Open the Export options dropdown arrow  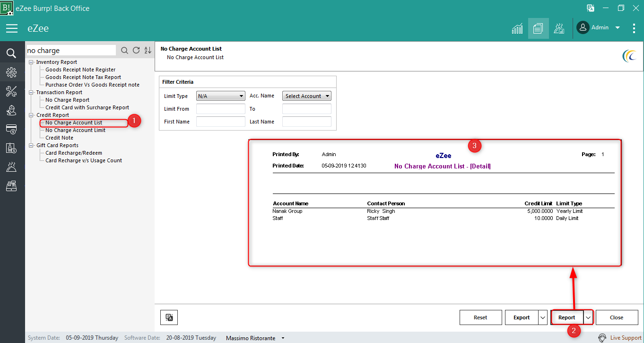click(x=543, y=318)
